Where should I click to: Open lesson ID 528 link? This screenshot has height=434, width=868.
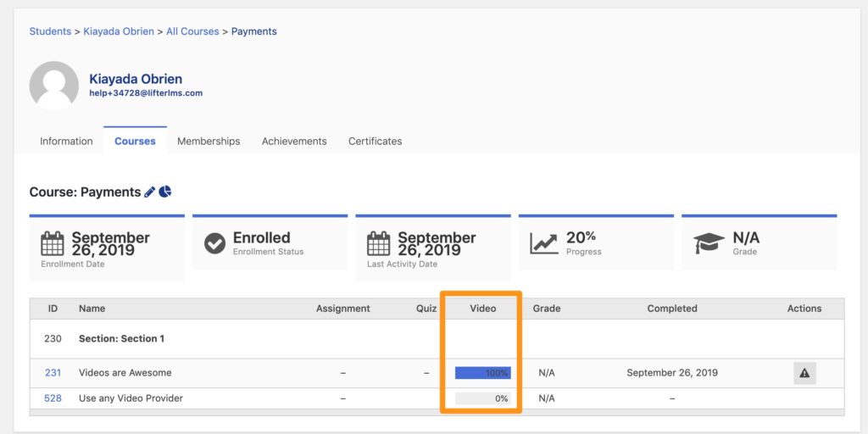tap(53, 398)
